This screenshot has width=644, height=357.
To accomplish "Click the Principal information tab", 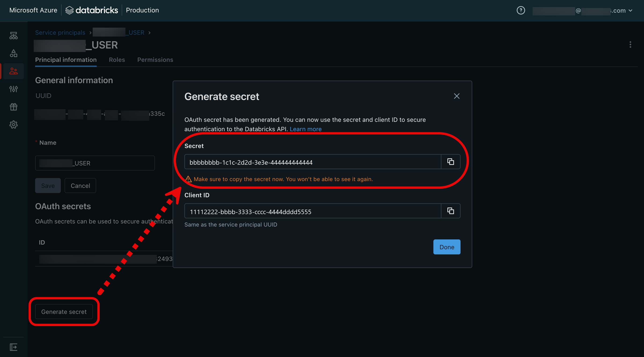I will [x=66, y=59].
